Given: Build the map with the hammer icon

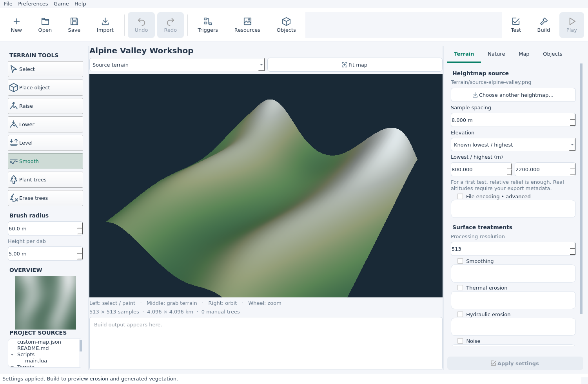Looking at the screenshot, I should pyautogui.click(x=544, y=25).
